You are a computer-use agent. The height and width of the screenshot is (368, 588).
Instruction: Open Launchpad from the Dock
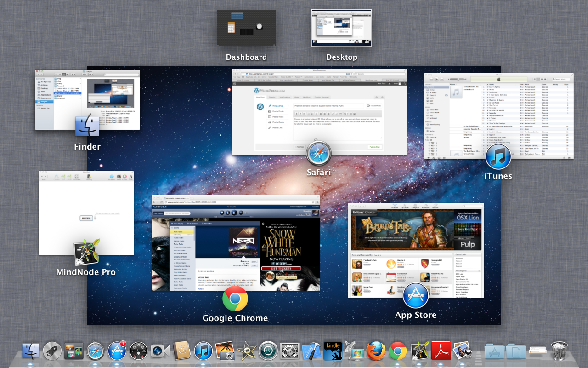(52, 351)
